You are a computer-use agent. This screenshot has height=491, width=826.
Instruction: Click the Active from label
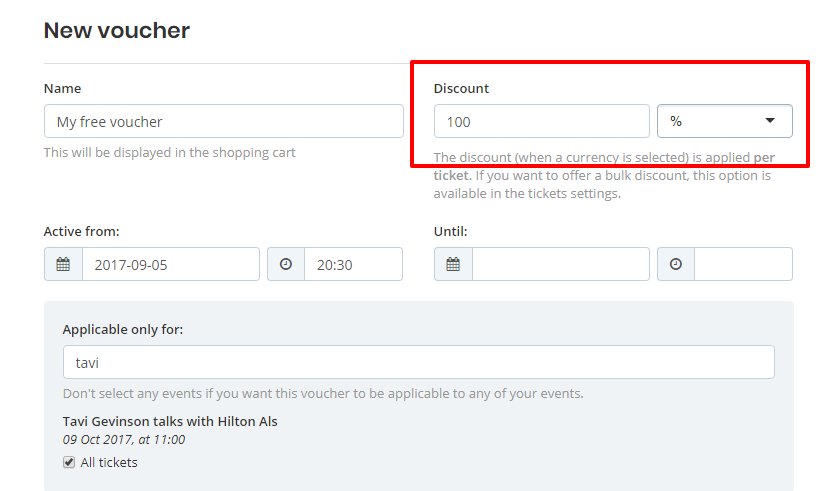[x=81, y=231]
